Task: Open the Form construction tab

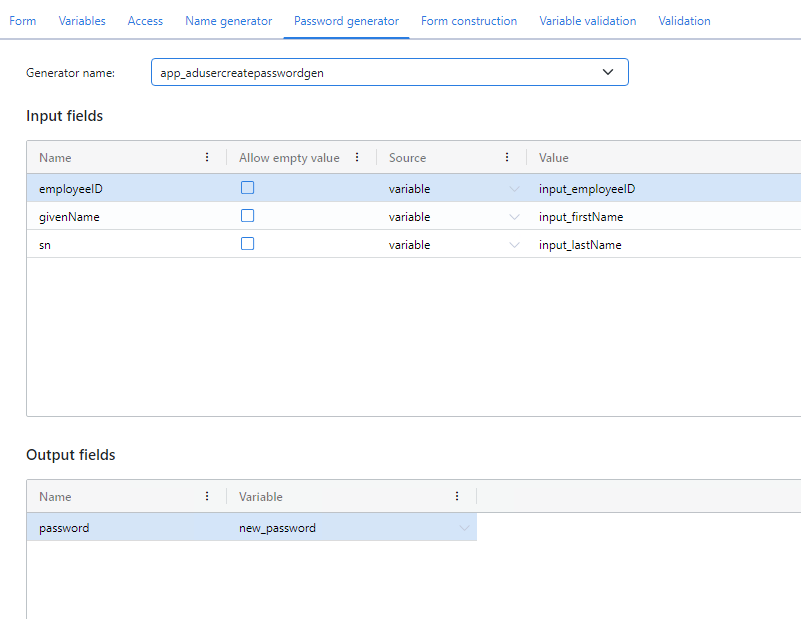Action: [469, 21]
